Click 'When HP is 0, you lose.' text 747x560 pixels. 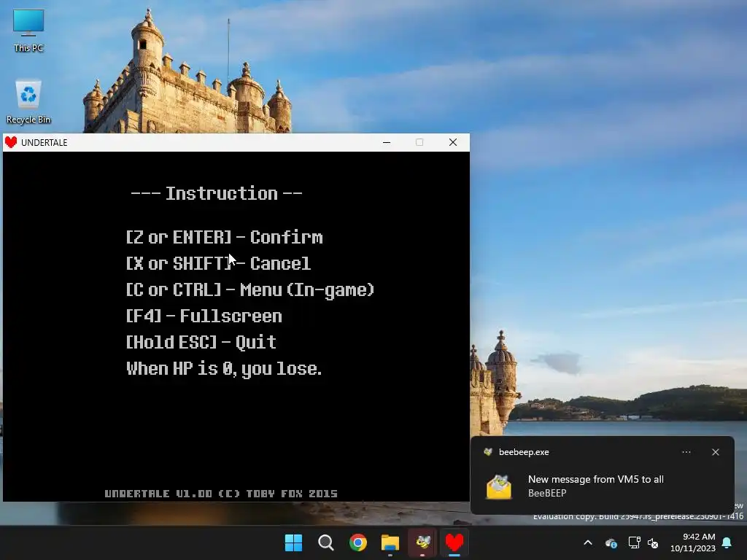coord(224,368)
